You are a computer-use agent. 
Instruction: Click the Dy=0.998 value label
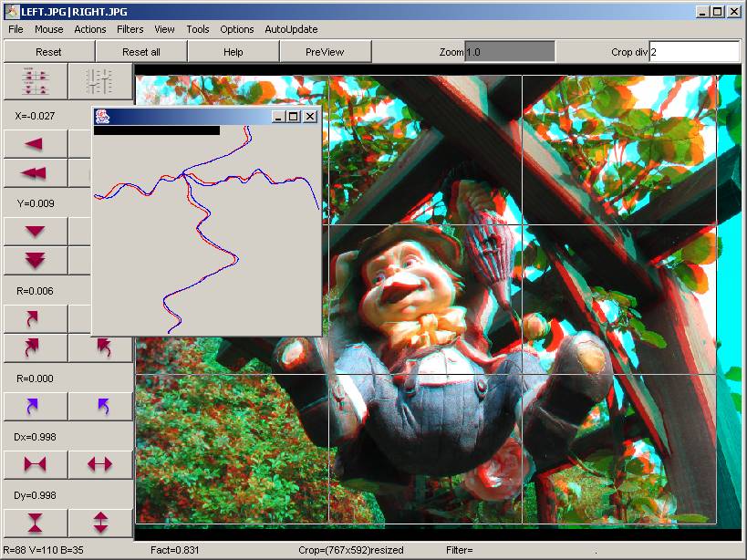pyautogui.click(x=35, y=495)
